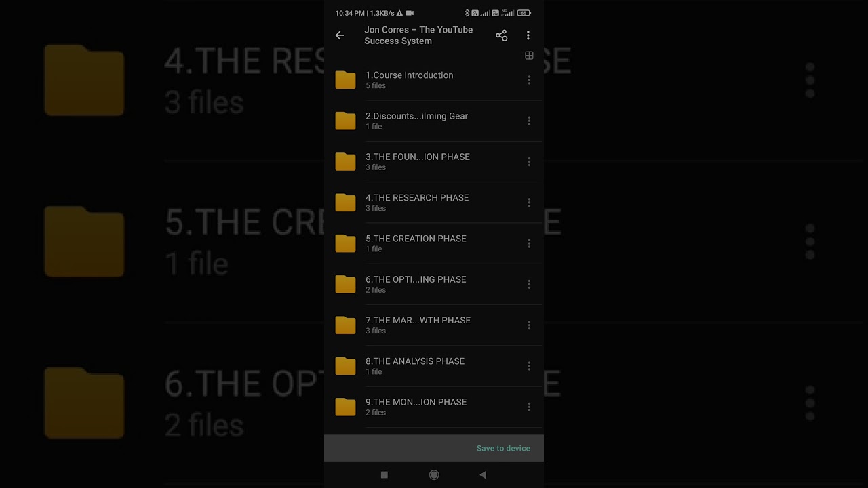The height and width of the screenshot is (488, 868).
Task: Tap the video camera status bar icon
Action: tap(410, 13)
